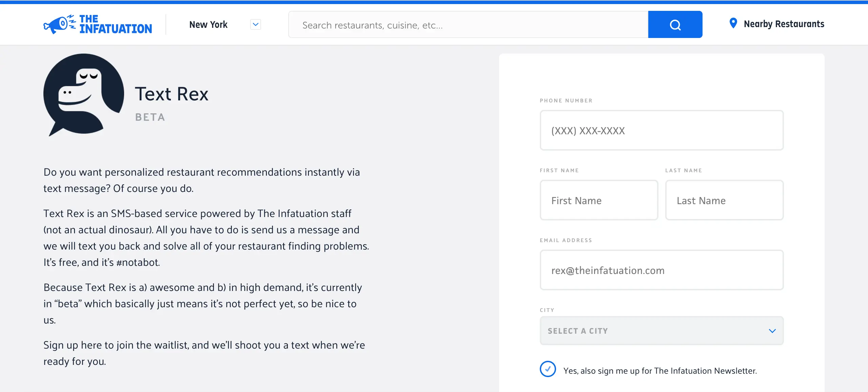The height and width of the screenshot is (392, 868).
Task: Click the newsletter signup label text
Action: 660,371
